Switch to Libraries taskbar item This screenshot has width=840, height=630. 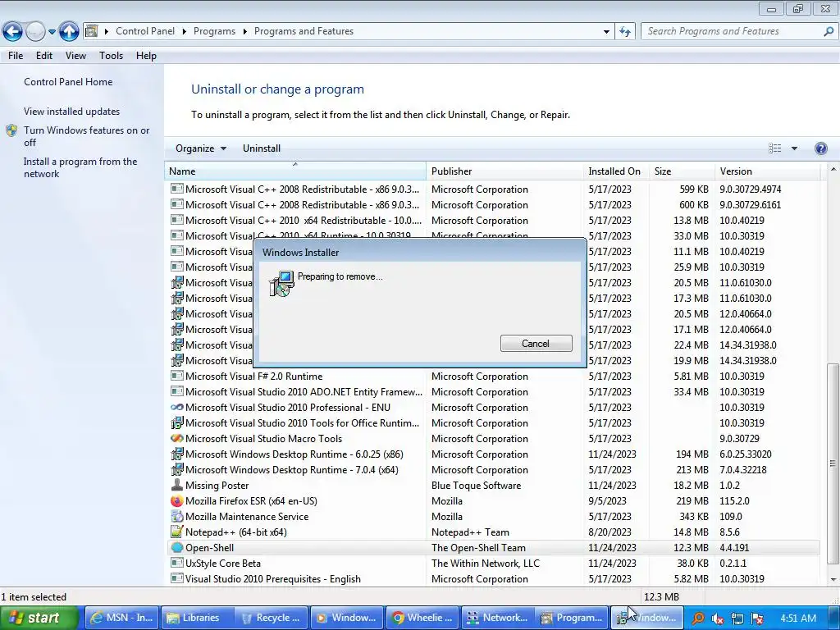tap(197, 618)
